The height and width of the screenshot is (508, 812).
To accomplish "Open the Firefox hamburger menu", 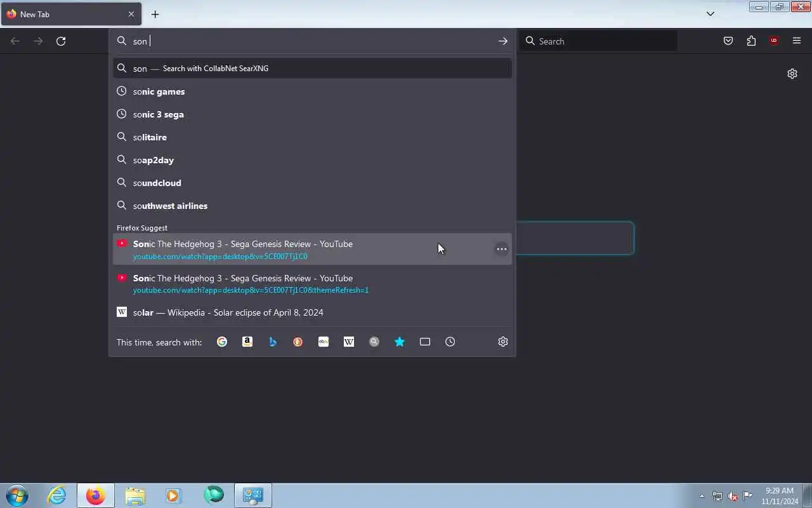I will [797, 41].
